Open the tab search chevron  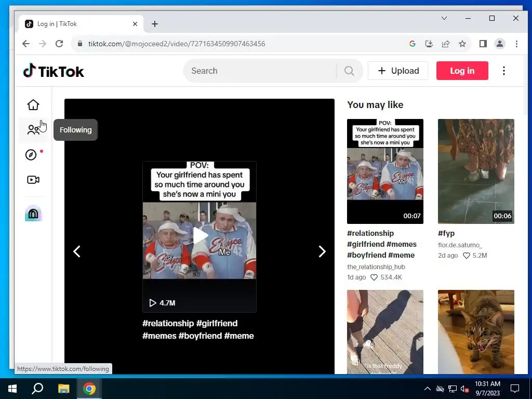tap(444, 18)
